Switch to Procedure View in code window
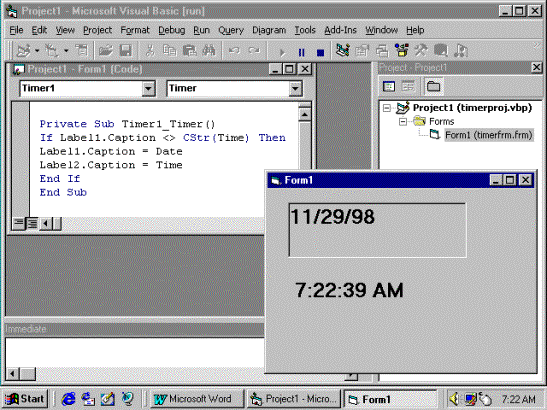Image resolution: width=547 pixels, height=410 pixels. (x=18, y=223)
